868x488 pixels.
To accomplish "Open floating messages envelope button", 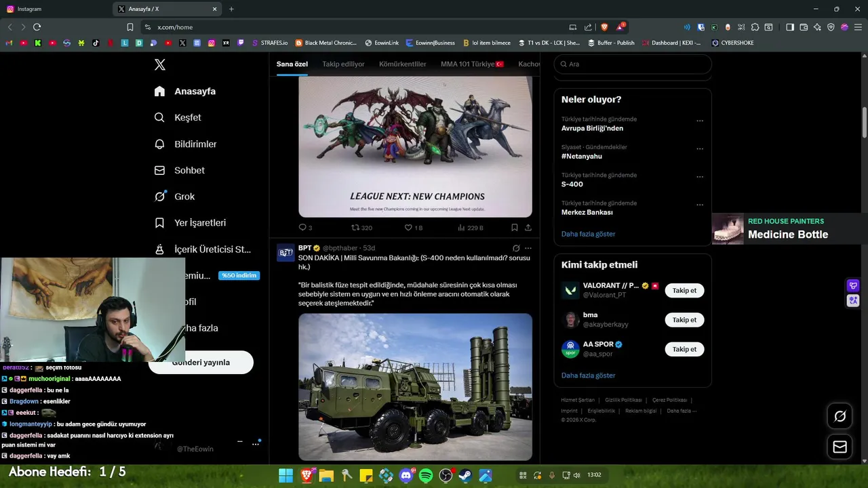I will (x=840, y=447).
